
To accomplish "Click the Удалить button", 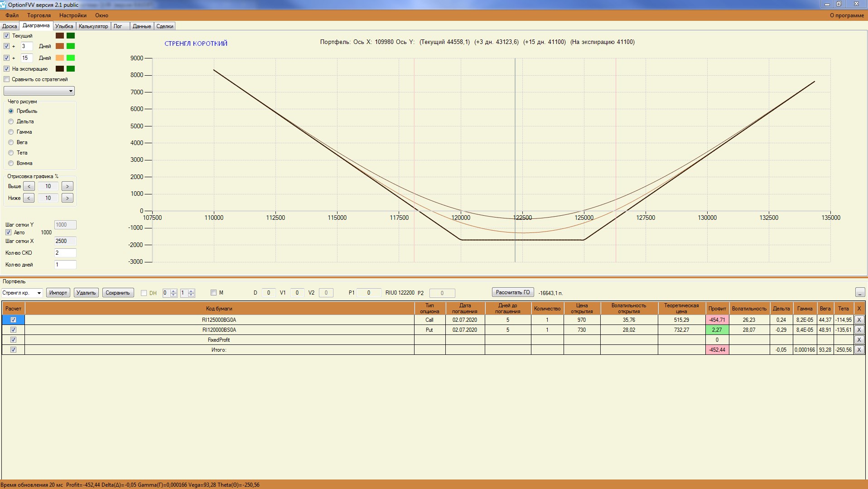I will click(x=86, y=293).
